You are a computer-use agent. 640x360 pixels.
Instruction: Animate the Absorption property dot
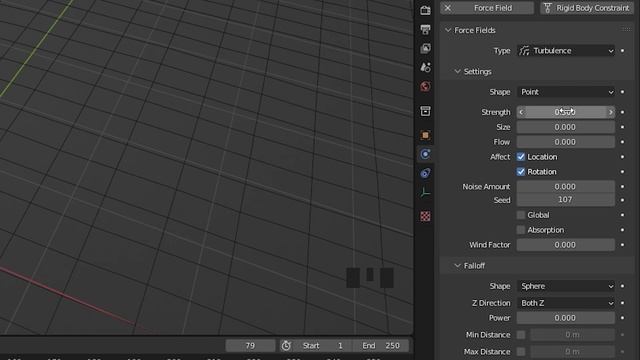(x=622, y=230)
